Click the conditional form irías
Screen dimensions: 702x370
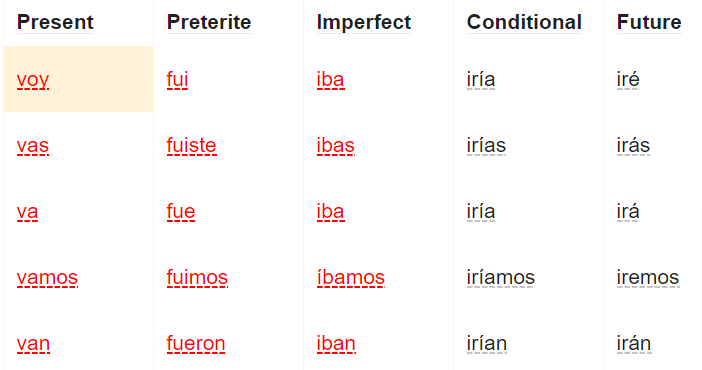[487, 146]
